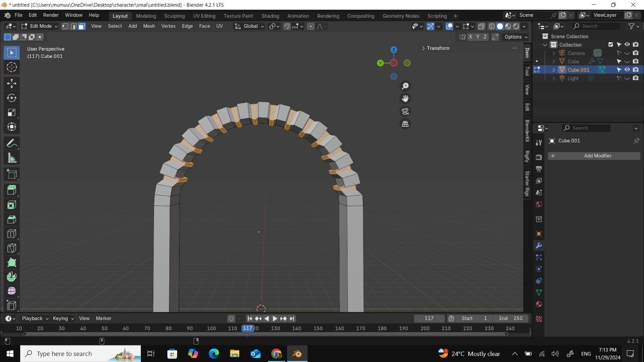644x362 pixels.
Task: Open the Edit Mode dropdown
Action: 39,26
